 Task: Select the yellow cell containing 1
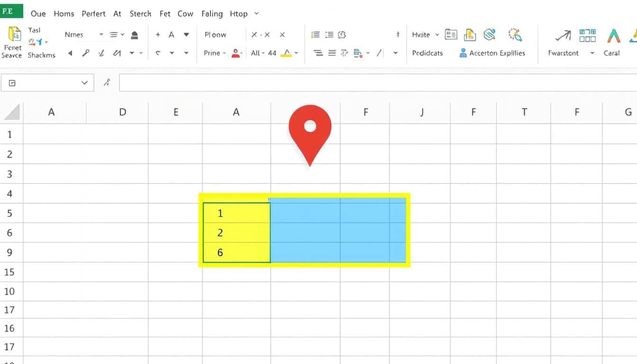click(x=237, y=213)
